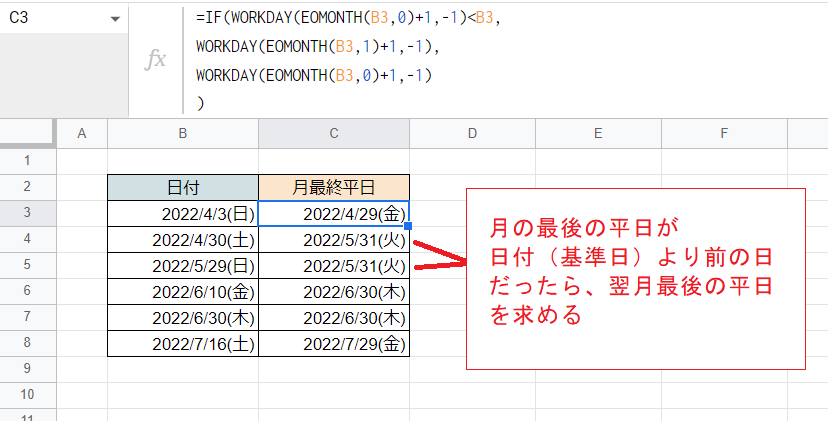Screen dimensions: 828x421
Task: Click the fill handle on cell C3
Action: (x=409, y=226)
